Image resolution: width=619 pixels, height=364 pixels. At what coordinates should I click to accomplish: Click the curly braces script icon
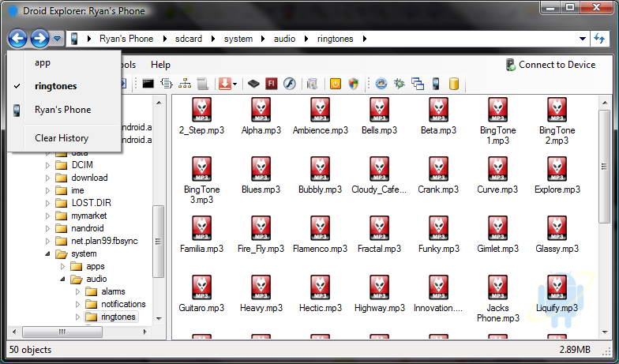click(167, 84)
